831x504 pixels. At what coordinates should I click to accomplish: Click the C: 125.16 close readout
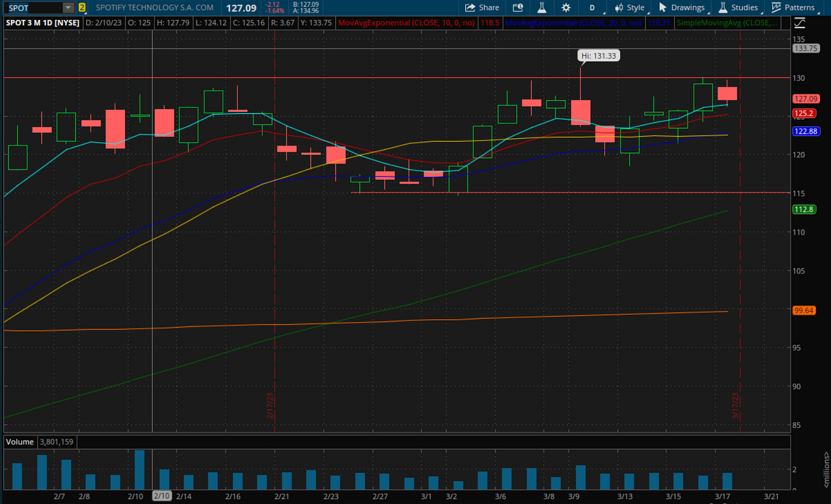click(x=248, y=23)
